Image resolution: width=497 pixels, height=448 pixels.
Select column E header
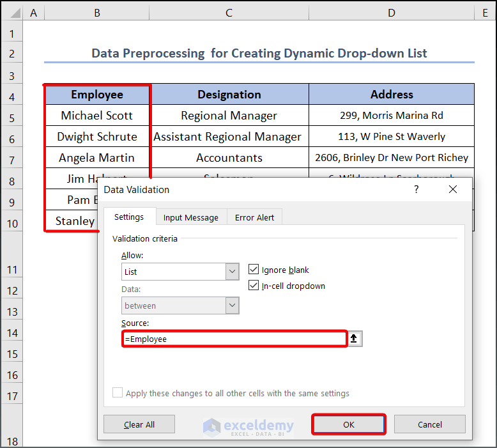[485, 13]
